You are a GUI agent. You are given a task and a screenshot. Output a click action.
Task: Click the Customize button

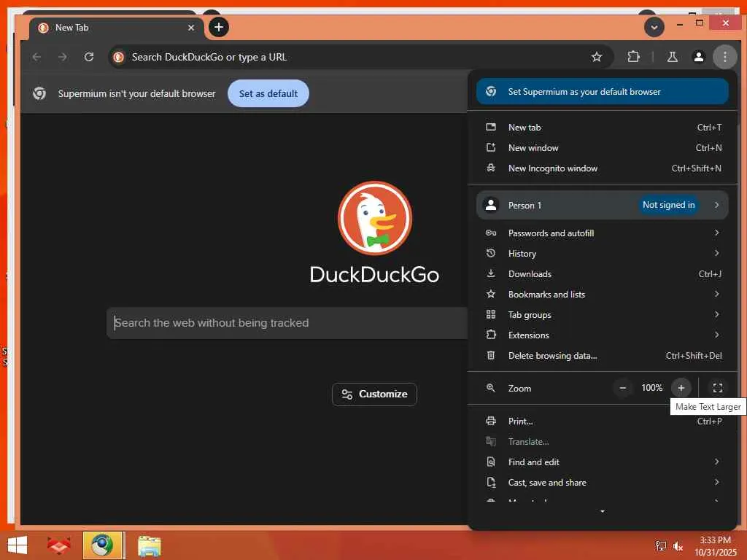click(x=374, y=394)
